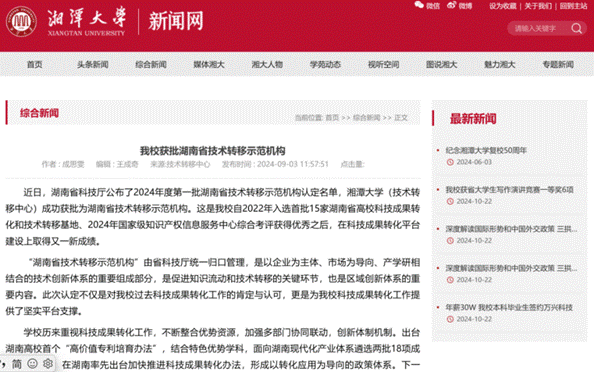This screenshot has height=372, width=594.
Task: Click the source text 来源:技术转移中心
Action: click(x=180, y=164)
